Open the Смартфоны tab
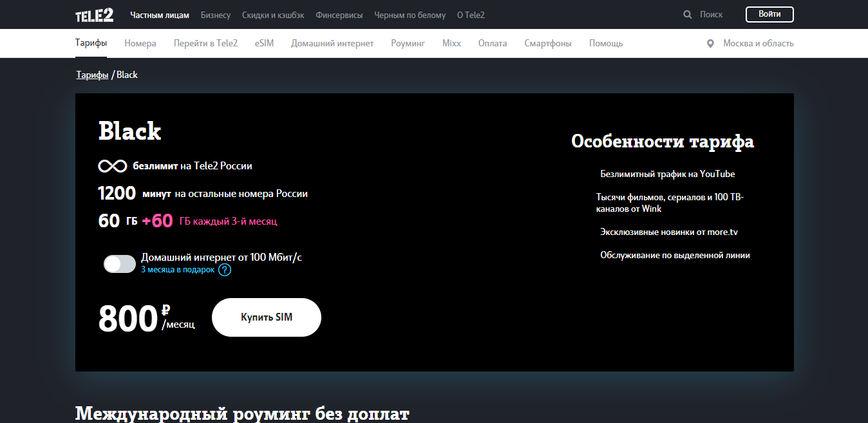Viewport: 868px width, 423px height. point(547,44)
